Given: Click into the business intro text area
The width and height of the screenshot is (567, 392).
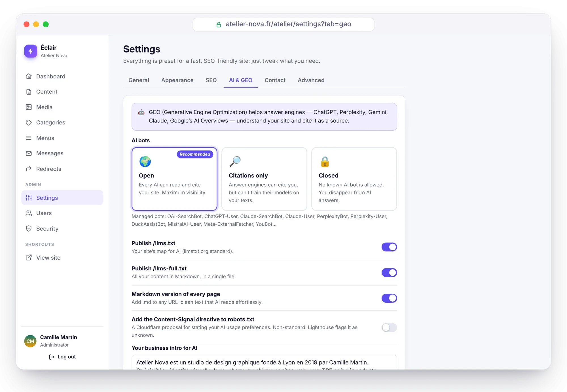Looking at the screenshot, I should 264,362.
